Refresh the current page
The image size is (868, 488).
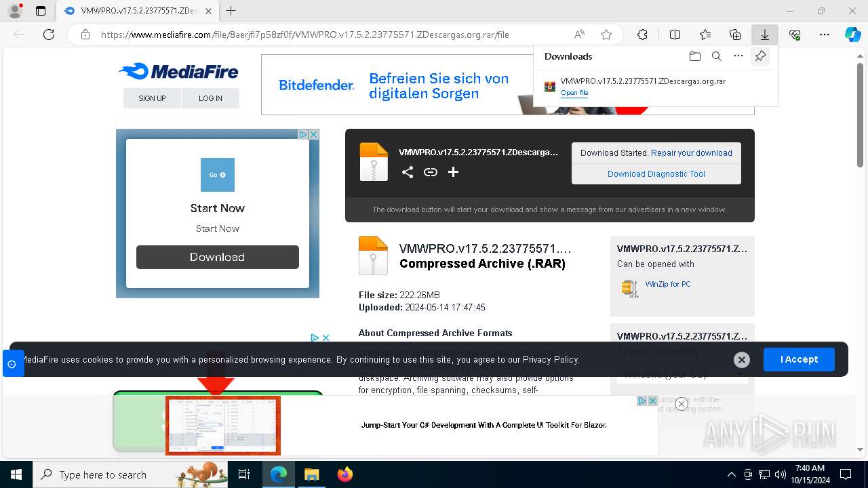[49, 35]
